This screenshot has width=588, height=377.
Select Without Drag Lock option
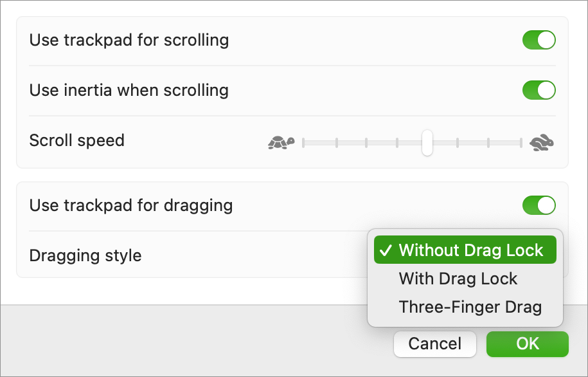coord(465,250)
